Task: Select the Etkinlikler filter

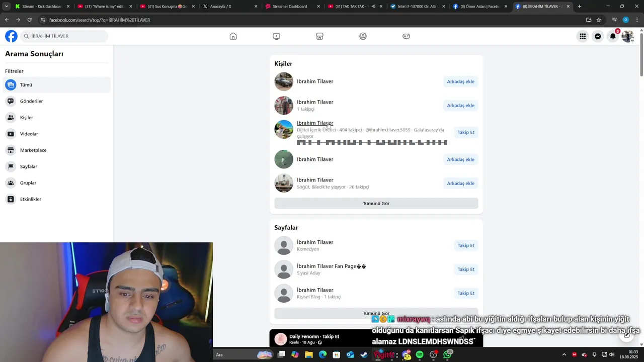Action: pos(57,199)
